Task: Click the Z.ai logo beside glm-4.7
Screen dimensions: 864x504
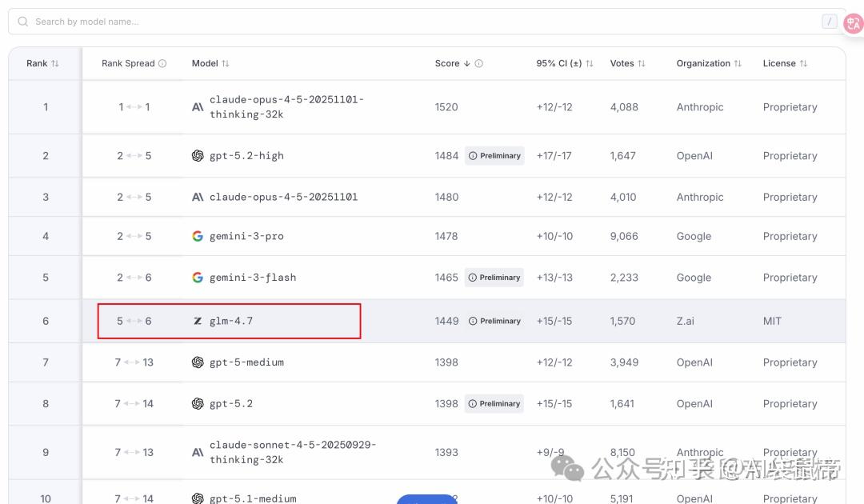Action: click(198, 321)
